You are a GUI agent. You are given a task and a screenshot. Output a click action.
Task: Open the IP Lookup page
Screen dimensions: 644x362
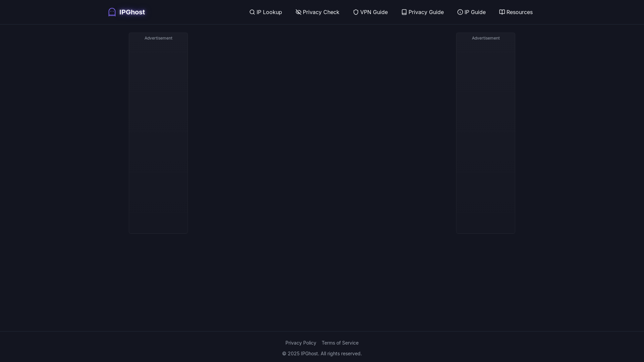tap(266, 12)
